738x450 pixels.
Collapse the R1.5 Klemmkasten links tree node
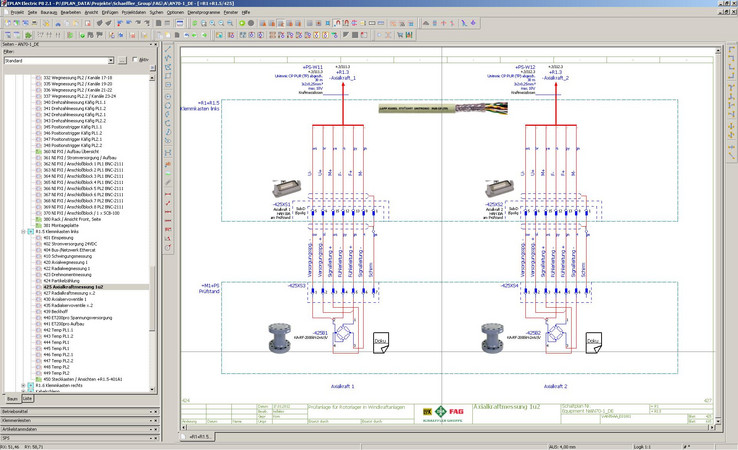tap(23, 231)
